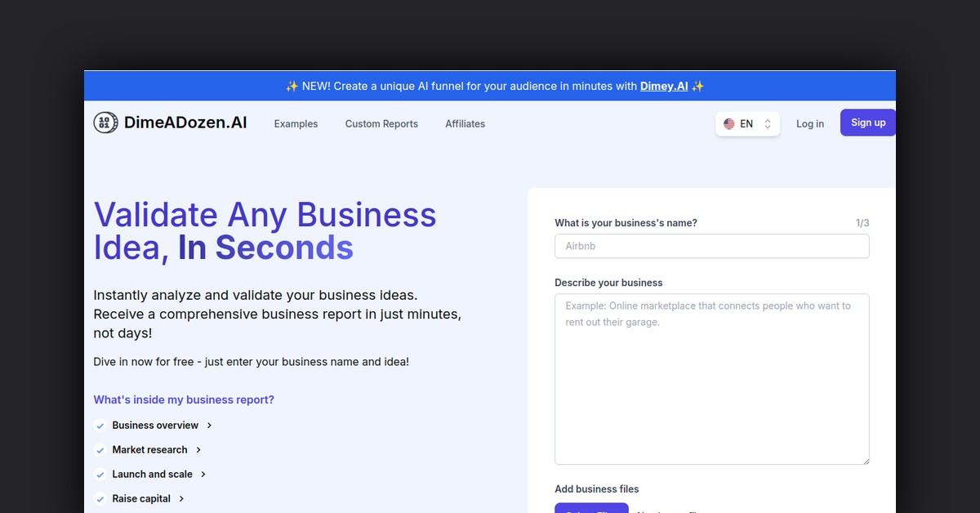This screenshot has height=513, width=980.
Task: Click the Log in link
Action: [809, 124]
